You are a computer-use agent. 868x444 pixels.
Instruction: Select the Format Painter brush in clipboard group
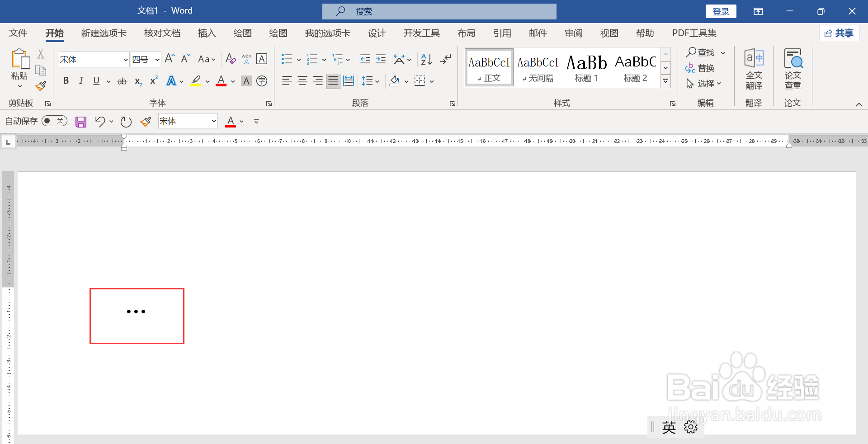pyautogui.click(x=41, y=86)
